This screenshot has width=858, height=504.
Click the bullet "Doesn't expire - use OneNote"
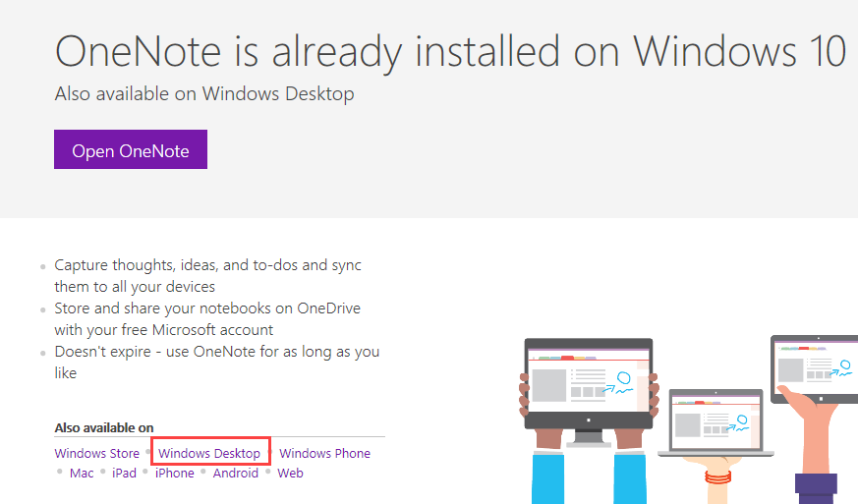tap(216, 363)
